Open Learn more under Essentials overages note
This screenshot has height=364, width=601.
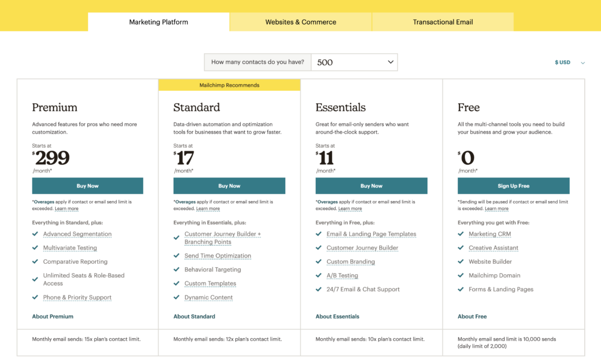tap(350, 209)
